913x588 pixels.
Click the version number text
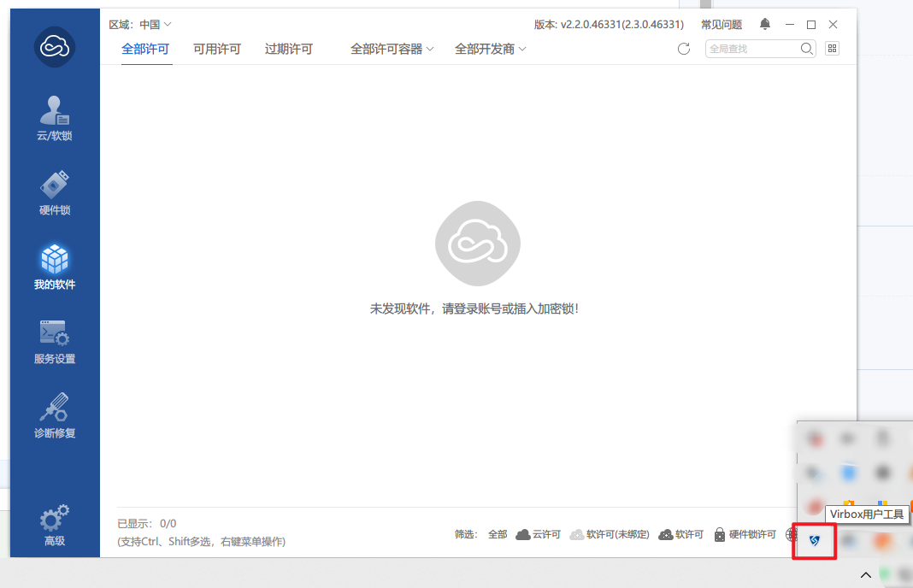point(609,25)
